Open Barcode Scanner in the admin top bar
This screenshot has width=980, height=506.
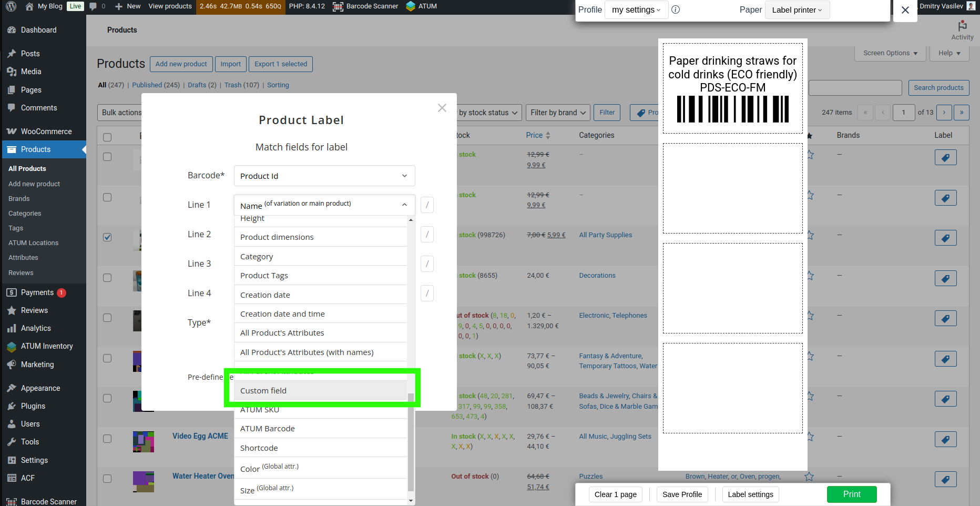(x=365, y=6)
